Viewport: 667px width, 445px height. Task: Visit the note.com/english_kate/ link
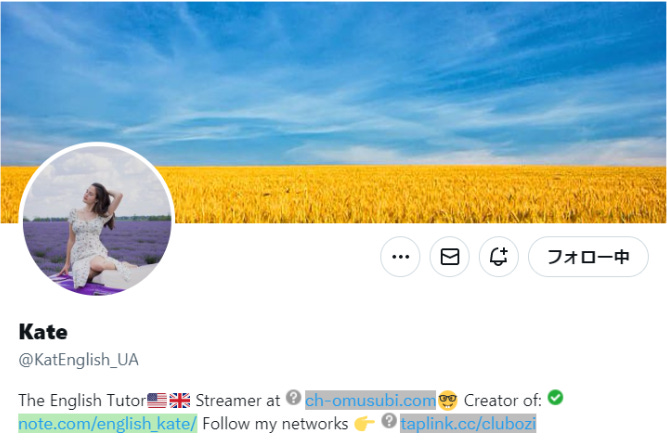[x=108, y=424]
